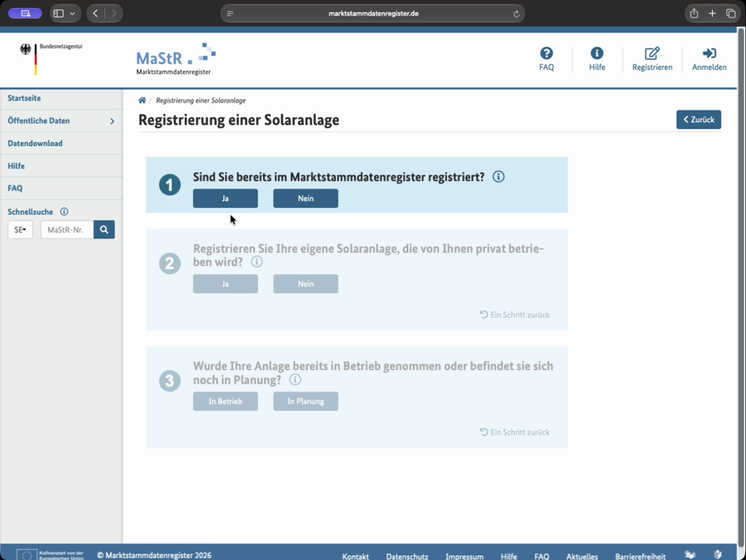The height and width of the screenshot is (560, 746).
Task: Click the Zurück button
Action: tap(699, 120)
